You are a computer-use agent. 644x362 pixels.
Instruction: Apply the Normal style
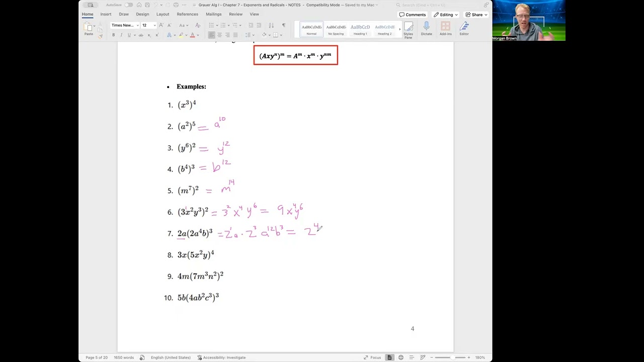tap(311, 29)
